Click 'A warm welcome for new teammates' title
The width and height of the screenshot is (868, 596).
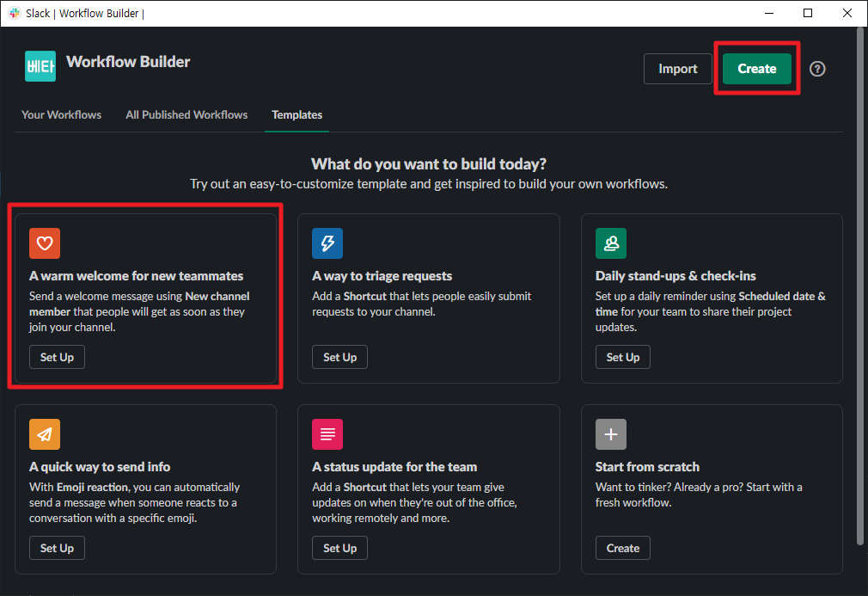coord(136,276)
